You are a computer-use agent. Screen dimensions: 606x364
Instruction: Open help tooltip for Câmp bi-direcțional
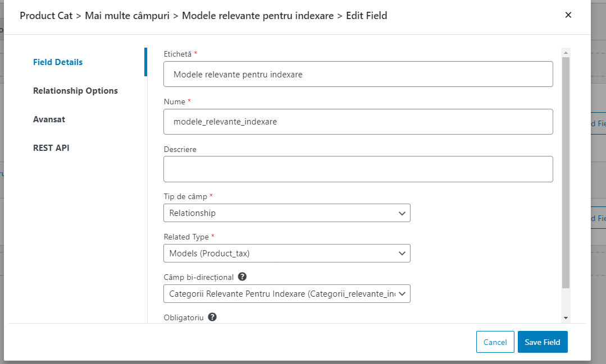(x=242, y=277)
